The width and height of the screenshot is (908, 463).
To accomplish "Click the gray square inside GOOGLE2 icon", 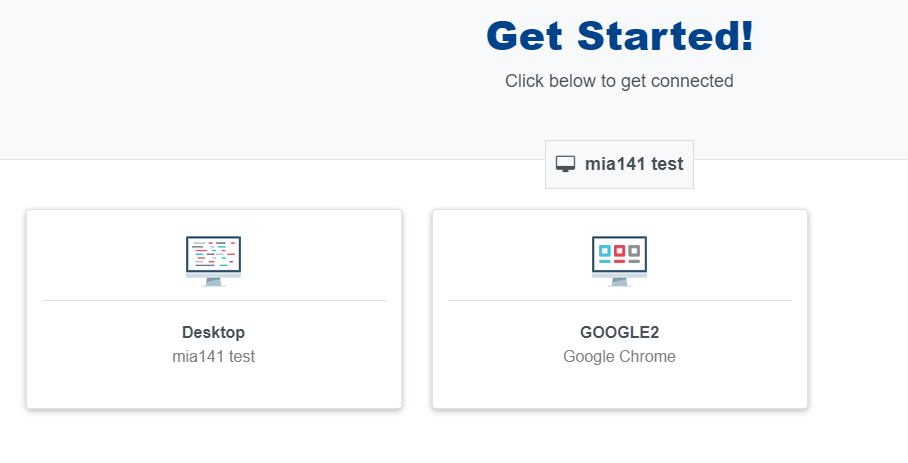I will coord(634,251).
